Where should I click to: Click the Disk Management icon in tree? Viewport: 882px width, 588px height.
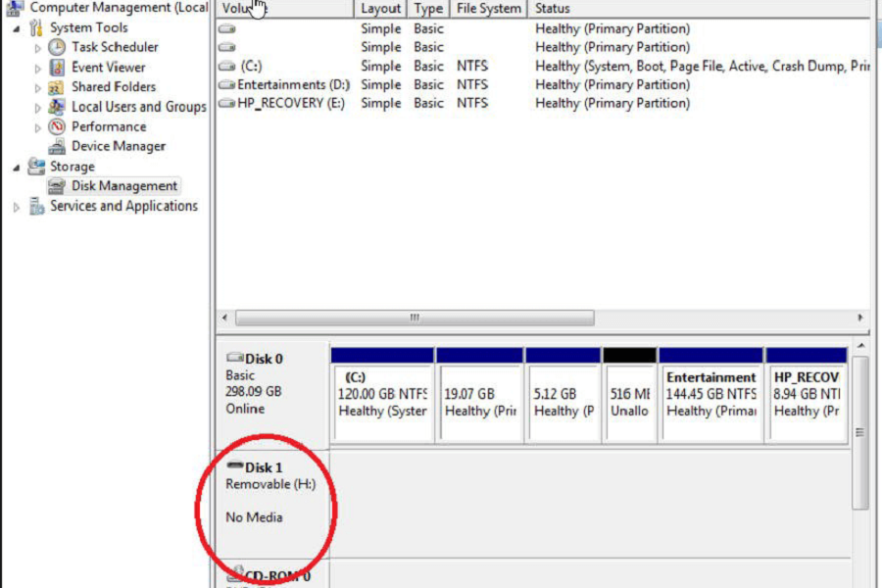[x=57, y=186]
